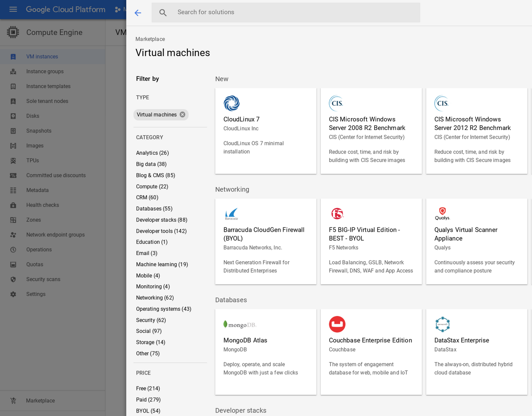Viewport: 532px width, 416px height.
Task: Open F5 BIG-IP Virtual Edition card
Action: click(371, 242)
